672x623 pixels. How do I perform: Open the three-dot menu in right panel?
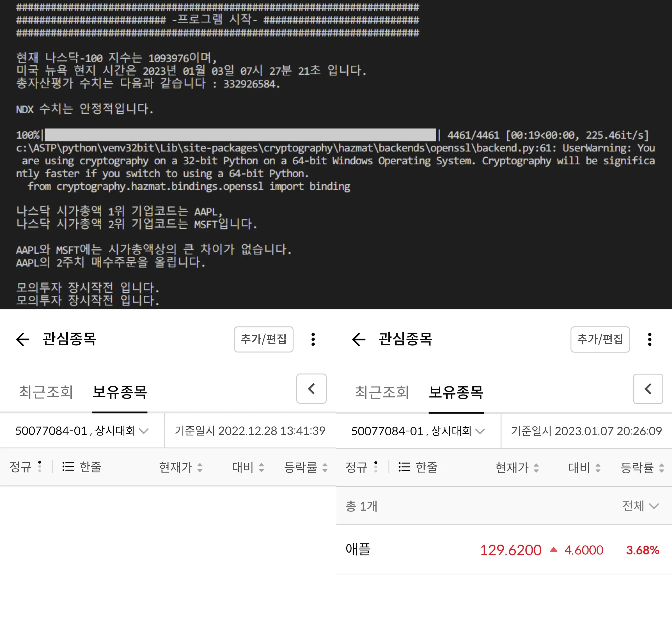(649, 339)
